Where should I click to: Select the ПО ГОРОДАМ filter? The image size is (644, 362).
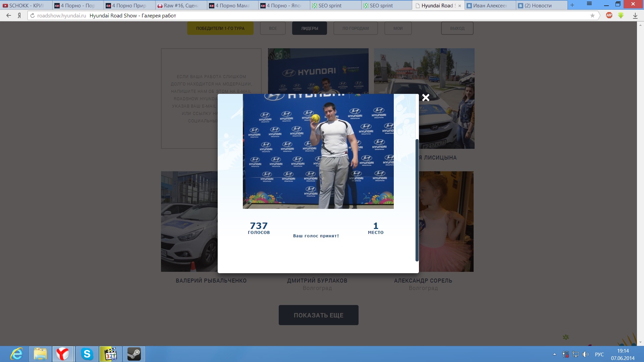(x=355, y=28)
